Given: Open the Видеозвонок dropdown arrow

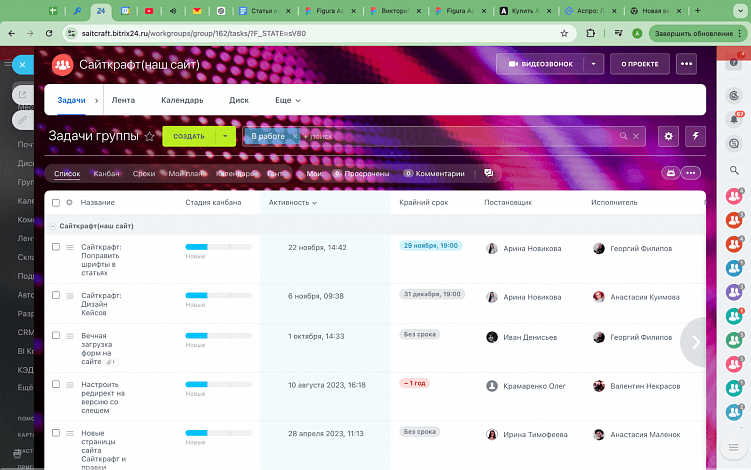Looking at the screenshot, I should pos(593,64).
